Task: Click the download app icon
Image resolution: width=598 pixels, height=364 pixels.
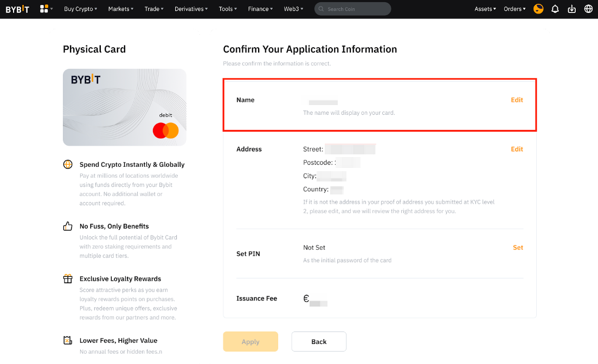Action: pos(571,9)
